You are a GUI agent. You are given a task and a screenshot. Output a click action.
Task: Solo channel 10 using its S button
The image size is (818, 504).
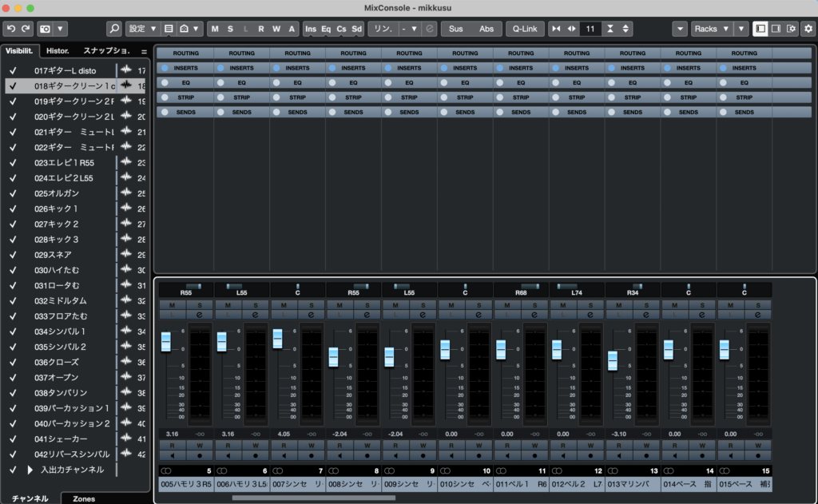(x=479, y=305)
